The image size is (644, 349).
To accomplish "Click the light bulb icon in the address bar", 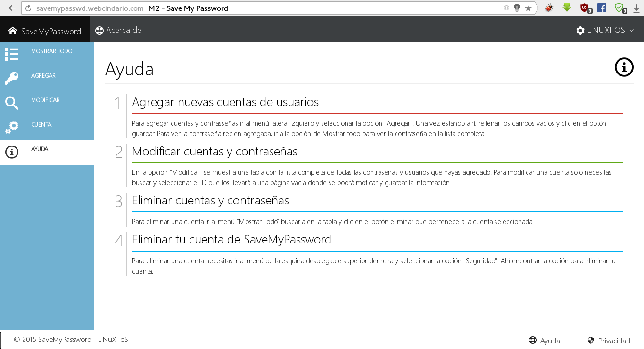I will tap(517, 8).
